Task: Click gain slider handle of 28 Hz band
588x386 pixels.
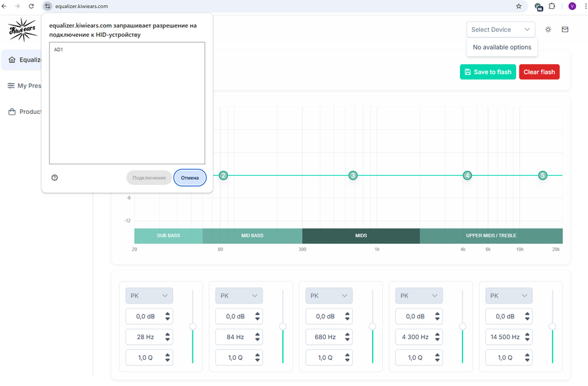Action: coord(192,326)
